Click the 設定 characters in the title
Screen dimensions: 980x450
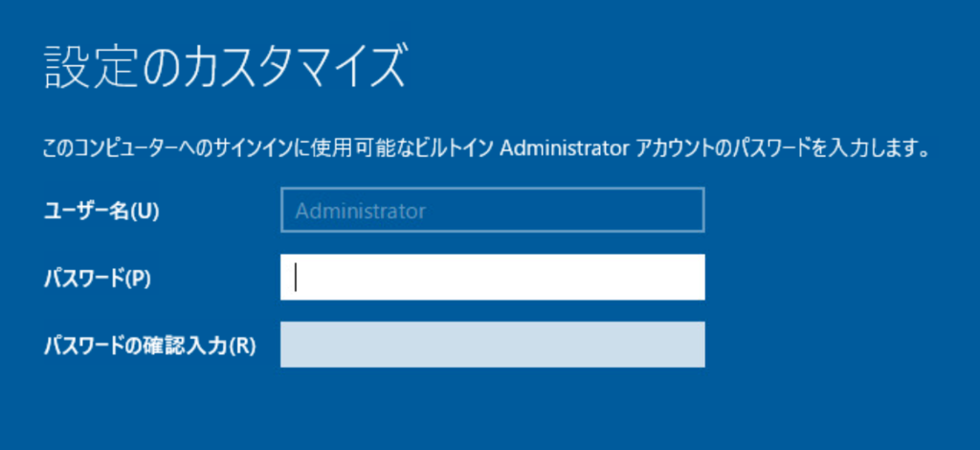click(x=91, y=67)
